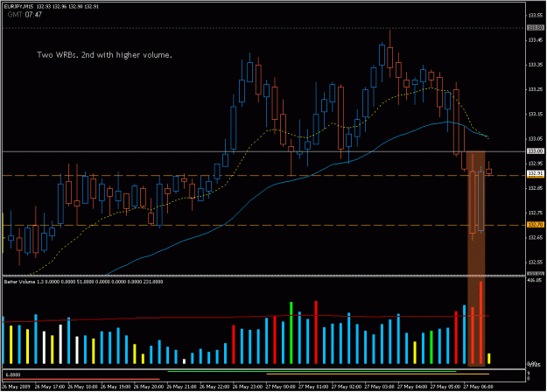The image size is (547, 392).
Task: Click the 27 May 02:00 time label
Action: point(346,387)
